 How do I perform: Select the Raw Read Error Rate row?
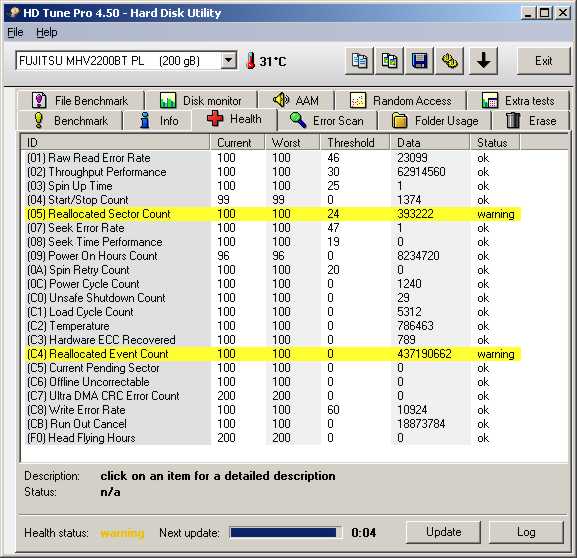273,158
